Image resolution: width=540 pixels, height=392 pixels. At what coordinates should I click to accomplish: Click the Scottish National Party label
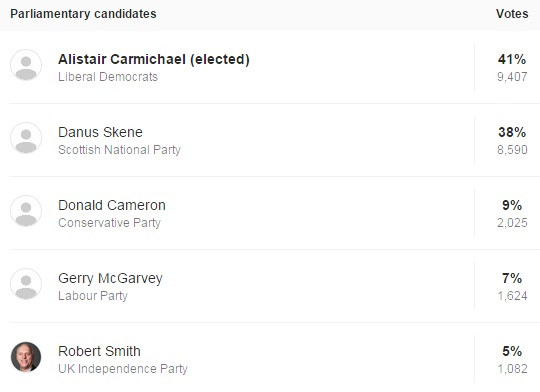click(119, 150)
